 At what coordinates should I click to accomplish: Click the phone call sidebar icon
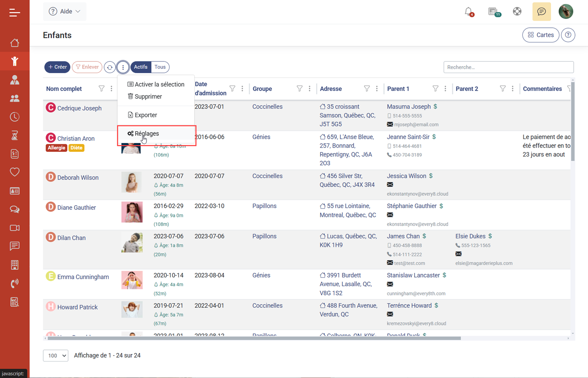15,283
